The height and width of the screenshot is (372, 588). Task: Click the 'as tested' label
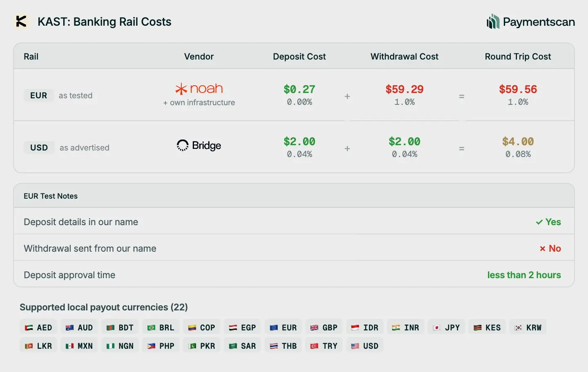(76, 95)
